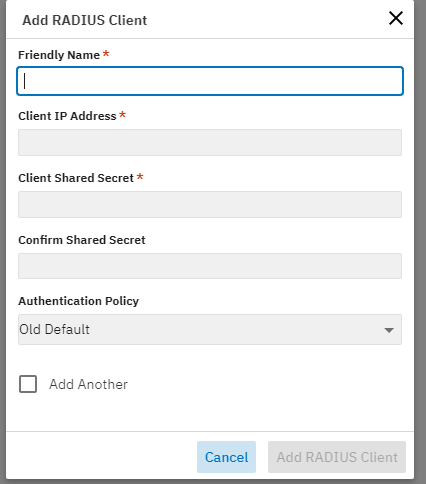Click the Confirm Shared Secret label

coord(82,240)
